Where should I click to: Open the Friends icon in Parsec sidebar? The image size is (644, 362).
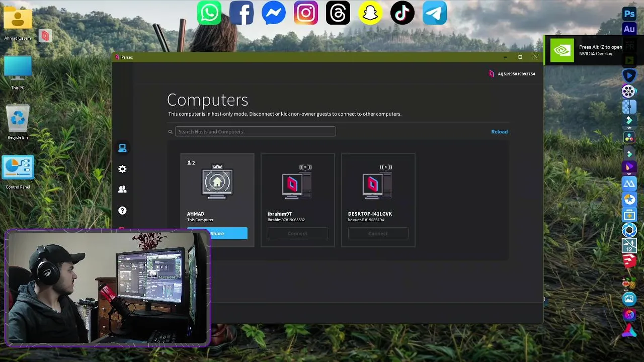pyautogui.click(x=122, y=190)
